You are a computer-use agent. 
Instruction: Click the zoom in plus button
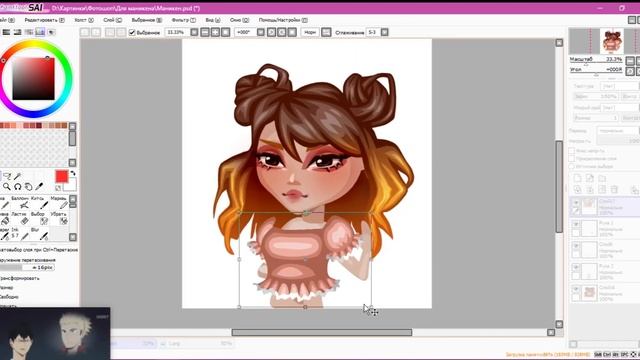(x=215, y=32)
